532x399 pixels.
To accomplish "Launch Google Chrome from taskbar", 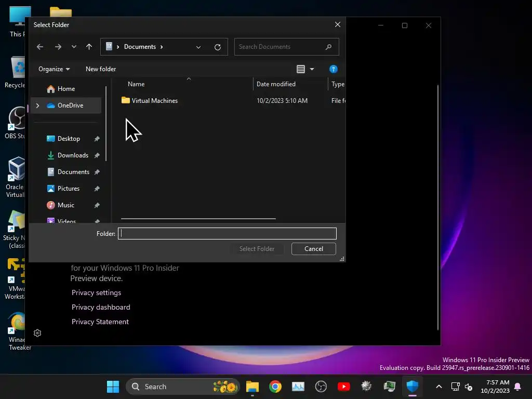I will point(275,387).
